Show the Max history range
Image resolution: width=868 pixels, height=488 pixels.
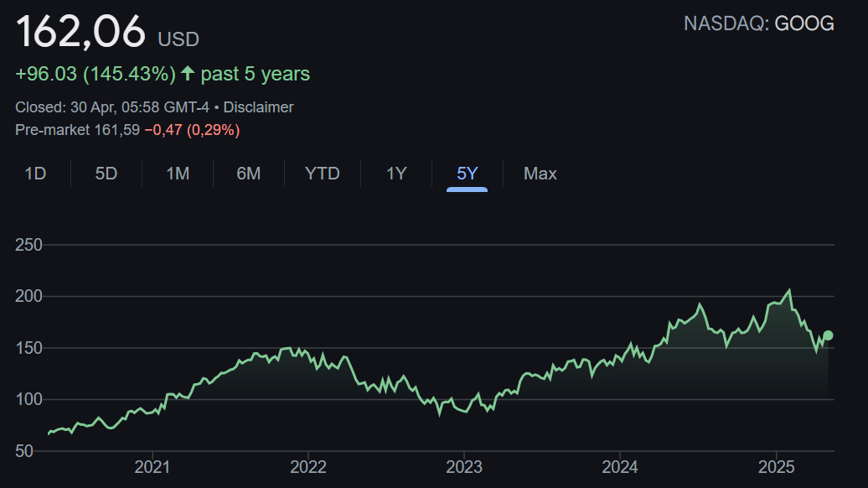[x=540, y=174]
